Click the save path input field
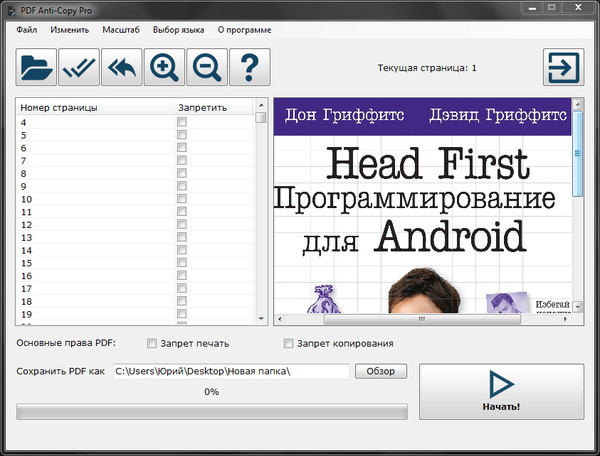The image size is (600, 456). (x=231, y=371)
